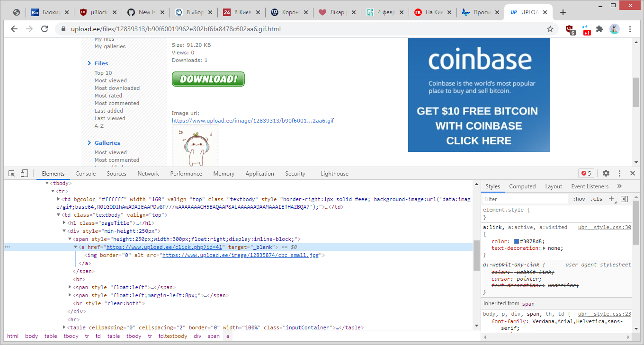Collapse the tr node in DOM tree

click(x=53, y=191)
